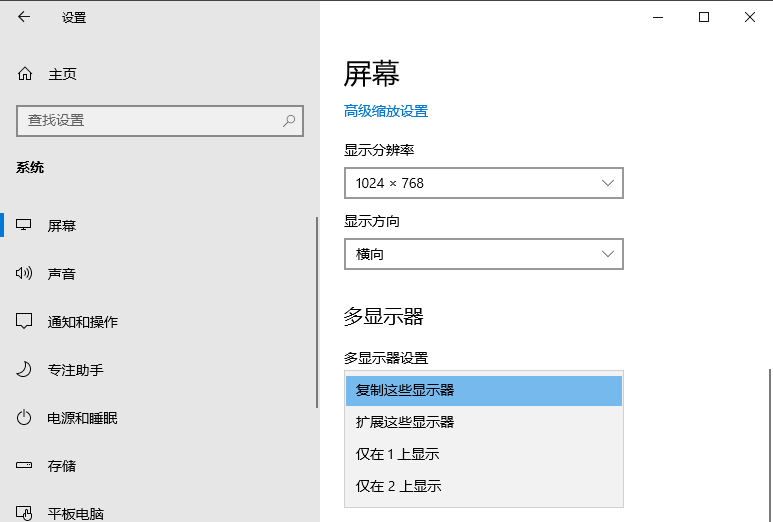The image size is (773, 522).
Task: Click the Sound speaker icon
Action: pyautogui.click(x=25, y=274)
